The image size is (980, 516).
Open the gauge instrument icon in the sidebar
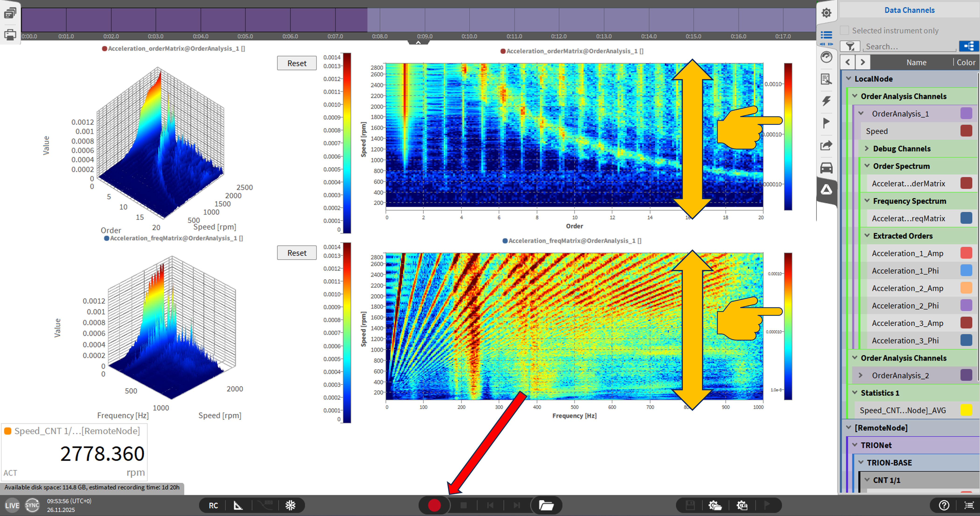point(826,57)
